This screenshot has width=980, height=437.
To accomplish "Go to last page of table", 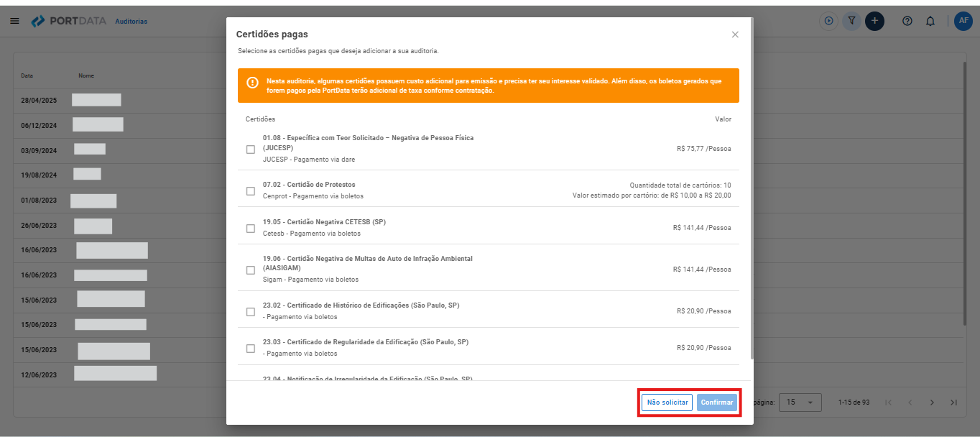I will click(953, 402).
